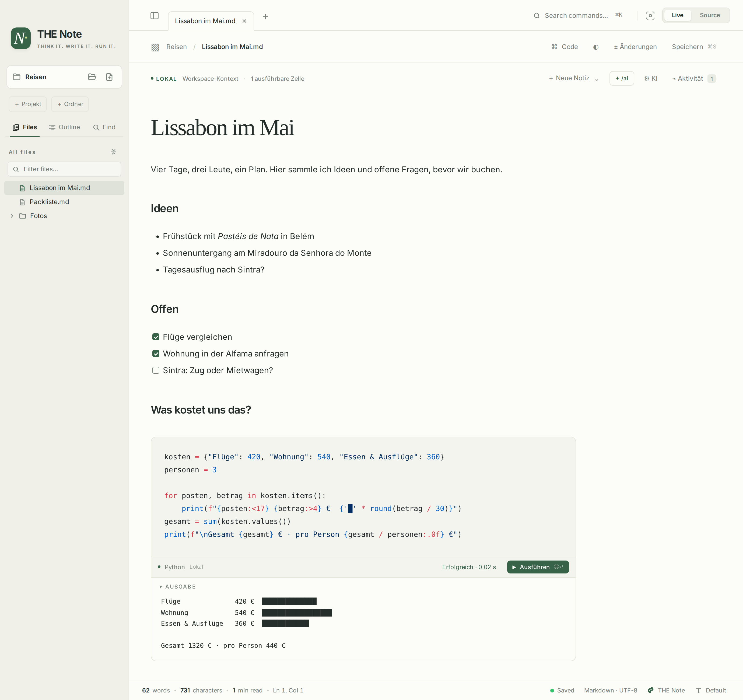Close the Lissabon im Mai.md tab
The width and height of the screenshot is (743, 700).
tap(244, 21)
